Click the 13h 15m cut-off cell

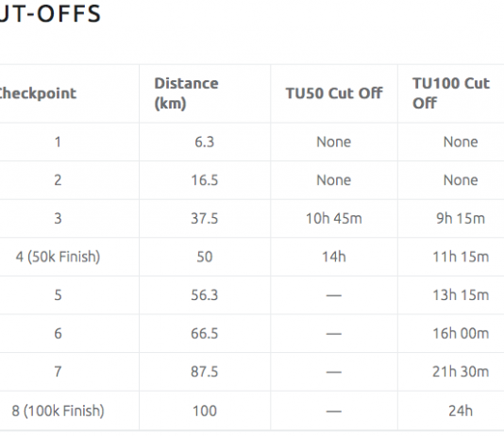click(461, 295)
